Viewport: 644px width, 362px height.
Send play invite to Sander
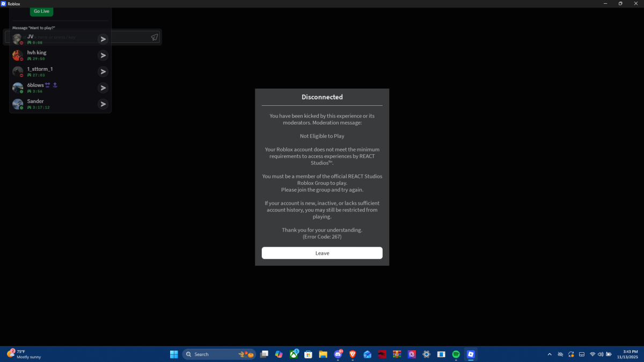click(x=103, y=104)
